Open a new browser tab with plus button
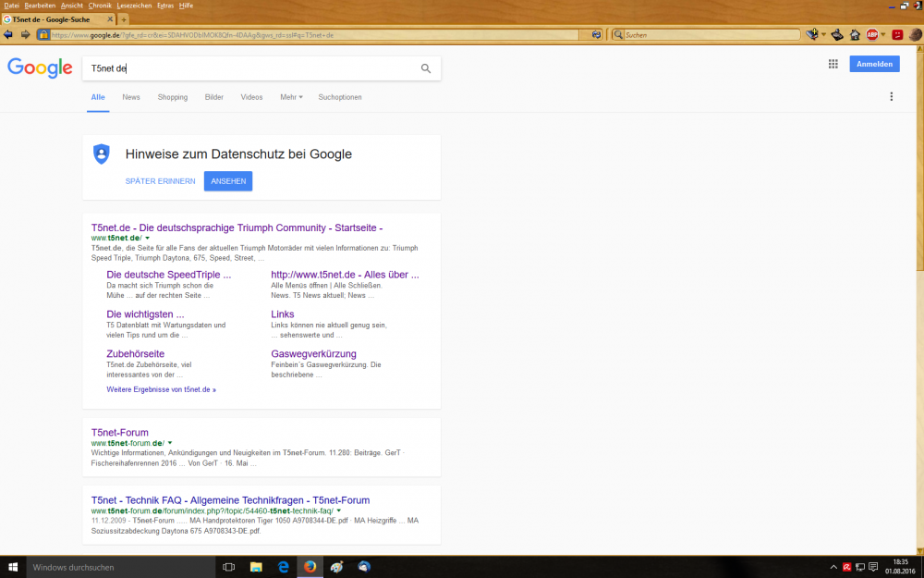This screenshot has width=924, height=578. [x=124, y=19]
